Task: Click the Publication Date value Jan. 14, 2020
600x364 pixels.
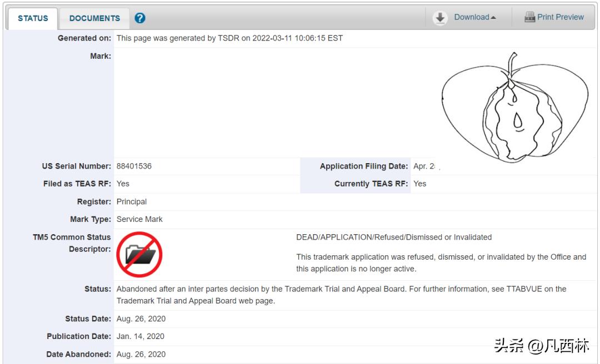Action: click(141, 336)
